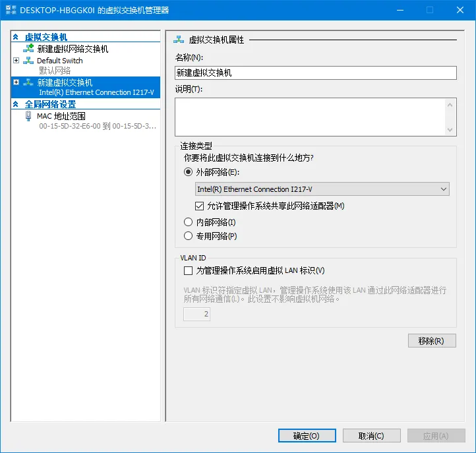Enable 为管理操作系统启用虚拟 LAN 标识 checkbox
476x453 pixels.
(188, 270)
